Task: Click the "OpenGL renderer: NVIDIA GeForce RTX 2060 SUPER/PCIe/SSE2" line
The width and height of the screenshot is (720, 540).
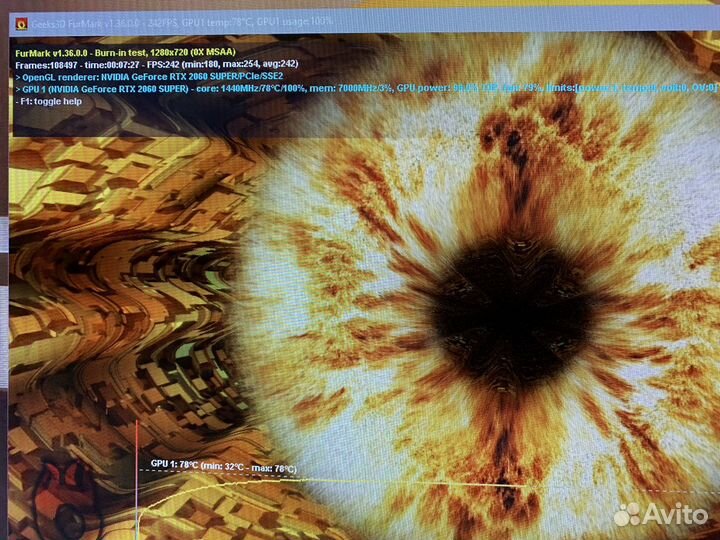Action: tap(149, 77)
